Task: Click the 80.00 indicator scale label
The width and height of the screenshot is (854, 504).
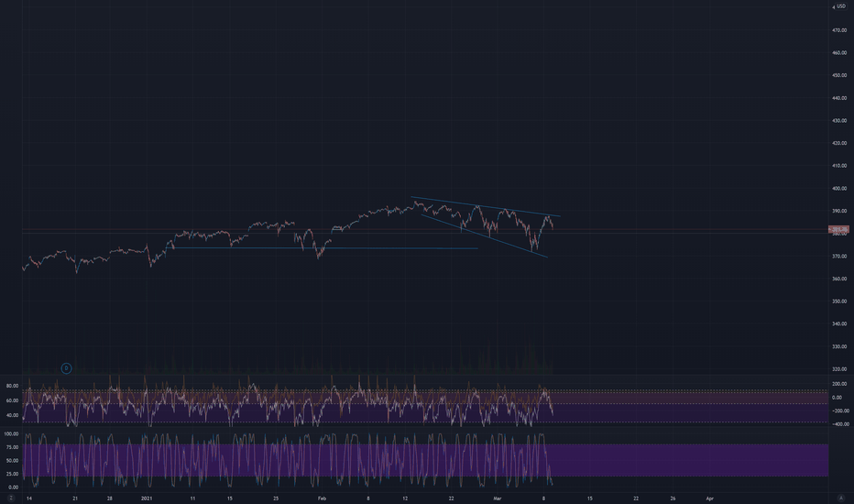Action: click(x=12, y=386)
